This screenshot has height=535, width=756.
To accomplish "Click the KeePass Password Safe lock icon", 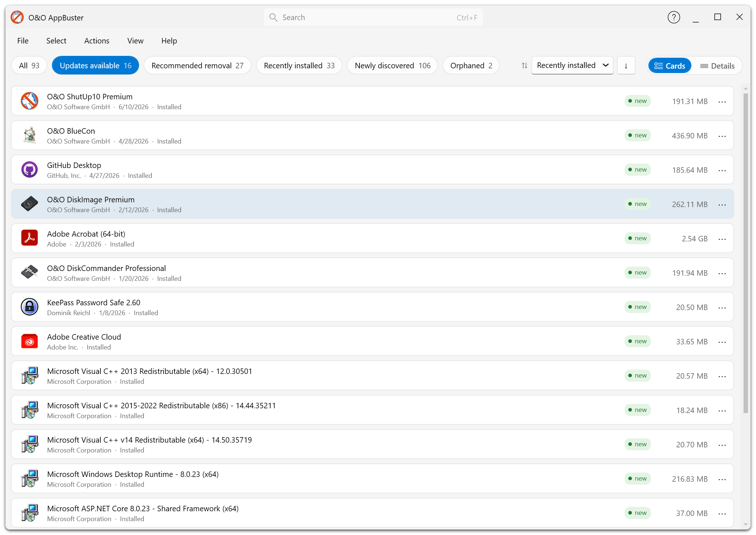I will point(30,307).
